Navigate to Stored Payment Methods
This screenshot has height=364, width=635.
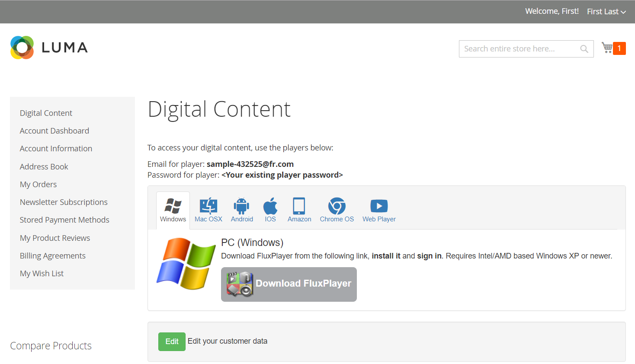(x=64, y=220)
